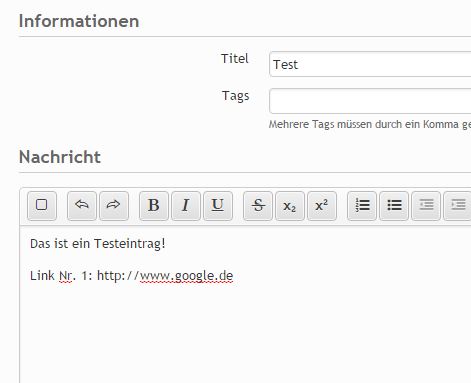The width and height of the screenshot is (471, 383).
Task: Apply superscript formatting
Action: (x=322, y=206)
